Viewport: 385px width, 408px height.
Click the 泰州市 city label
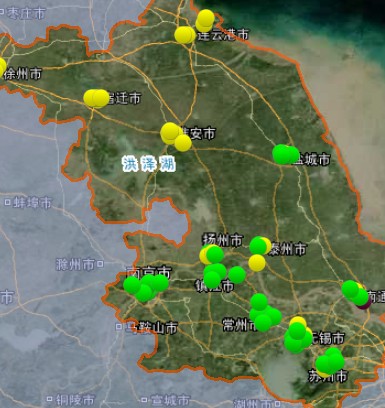288,249
